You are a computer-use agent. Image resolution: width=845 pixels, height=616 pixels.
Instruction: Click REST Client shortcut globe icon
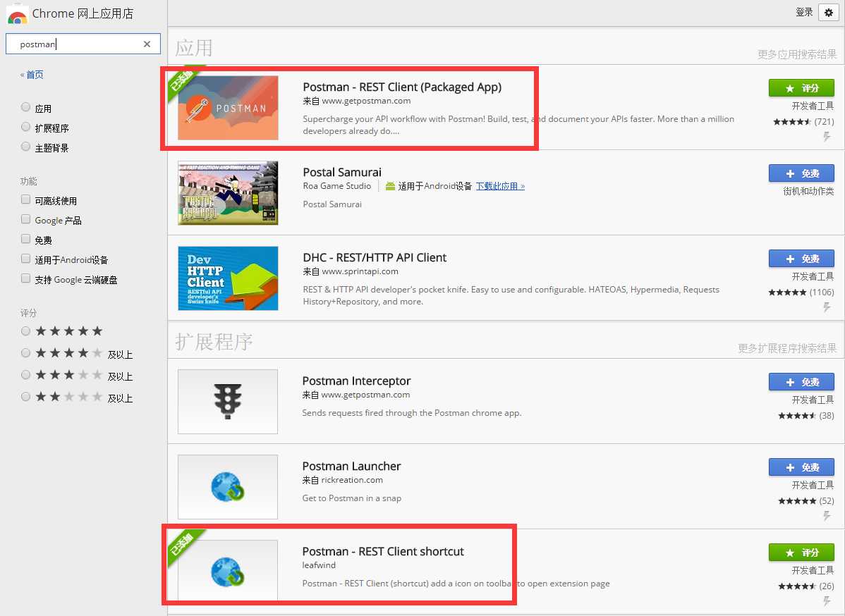click(228, 572)
